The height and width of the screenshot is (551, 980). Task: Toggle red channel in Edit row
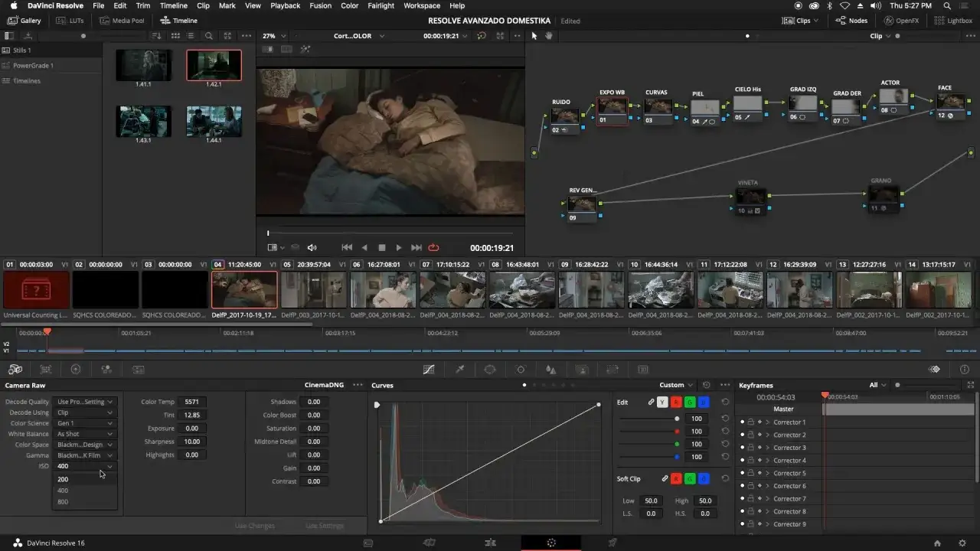pos(676,402)
